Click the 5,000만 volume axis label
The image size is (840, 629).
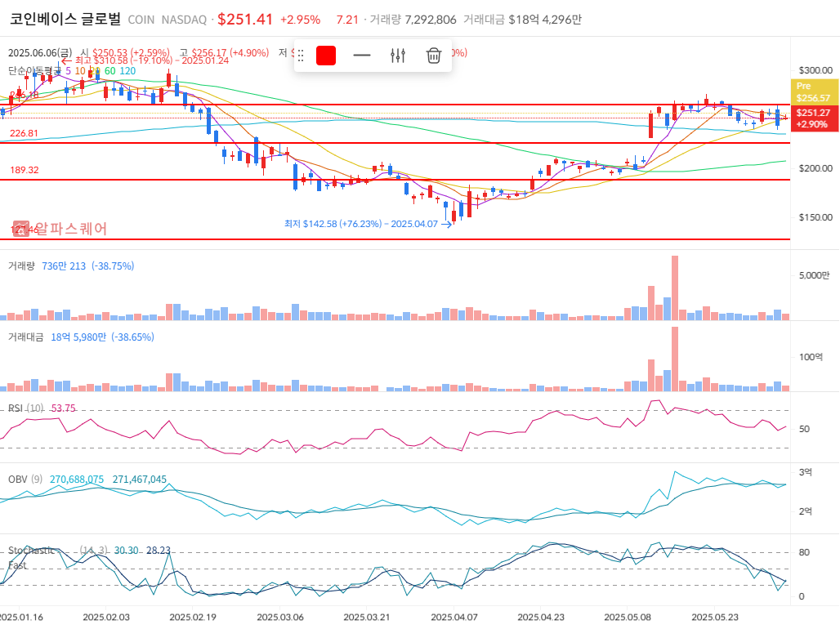pyautogui.click(x=814, y=275)
